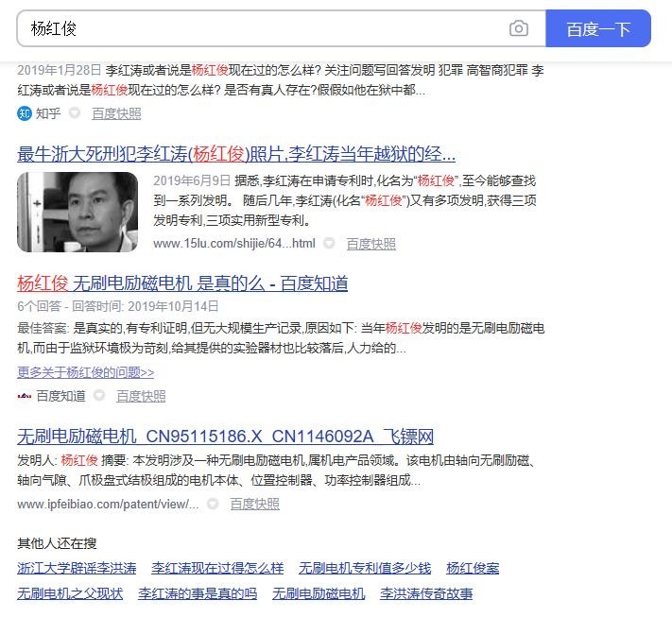Click the arrow icon beside www.ipfeibiao.com URL
Image resolution: width=672 pixels, height=617 pixels.
click(x=213, y=505)
